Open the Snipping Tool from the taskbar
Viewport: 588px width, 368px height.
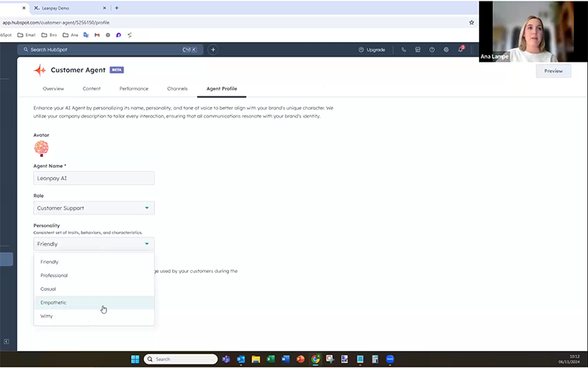point(330,359)
